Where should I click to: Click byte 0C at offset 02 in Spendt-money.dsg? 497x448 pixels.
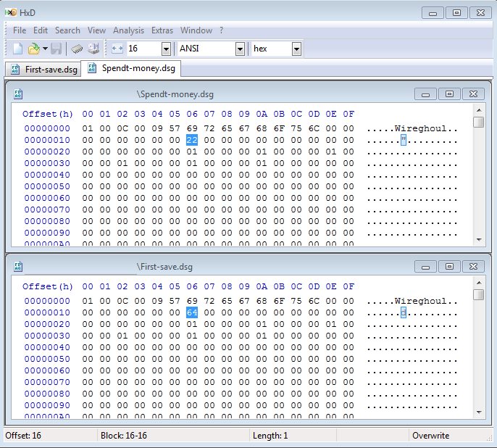pyautogui.click(x=122, y=128)
